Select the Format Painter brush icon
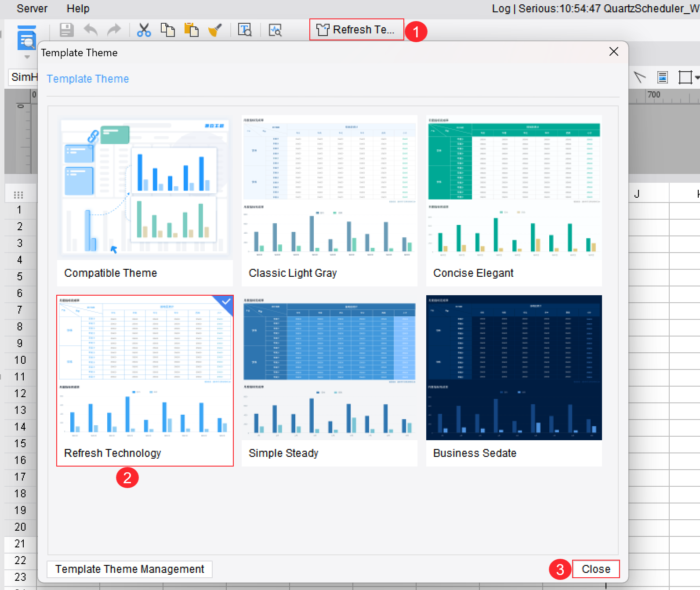 (x=215, y=30)
